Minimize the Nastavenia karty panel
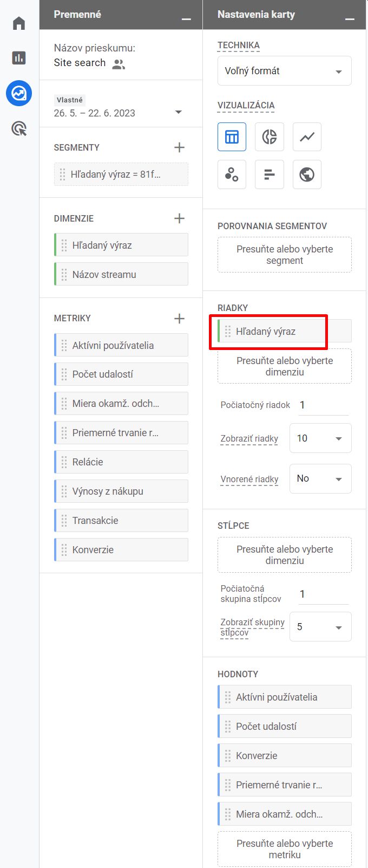The height and width of the screenshot is (868, 368). pos(350,18)
